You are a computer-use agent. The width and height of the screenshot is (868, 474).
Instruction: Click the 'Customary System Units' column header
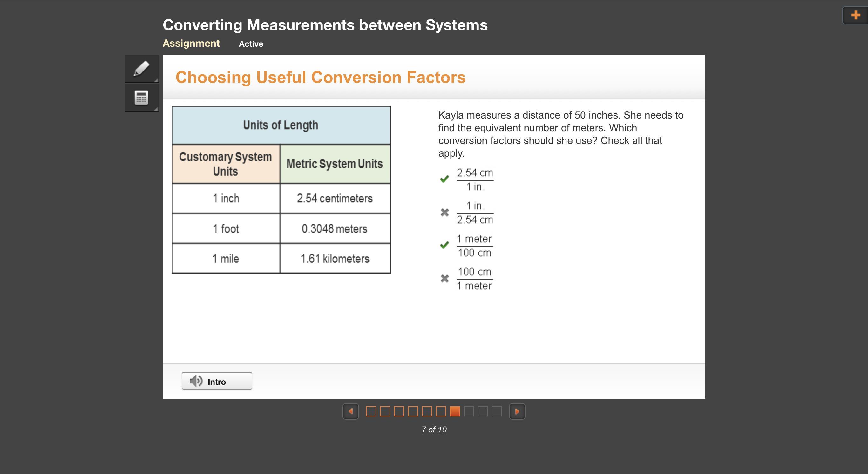tap(226, 164)
